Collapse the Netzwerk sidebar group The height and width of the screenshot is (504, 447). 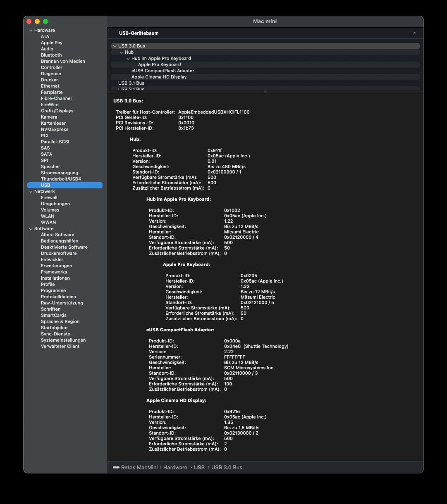coord(31,191)
